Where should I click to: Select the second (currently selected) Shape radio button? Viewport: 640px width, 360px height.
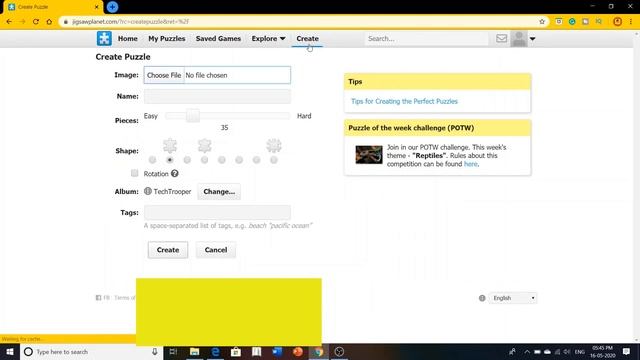point(170,160)
